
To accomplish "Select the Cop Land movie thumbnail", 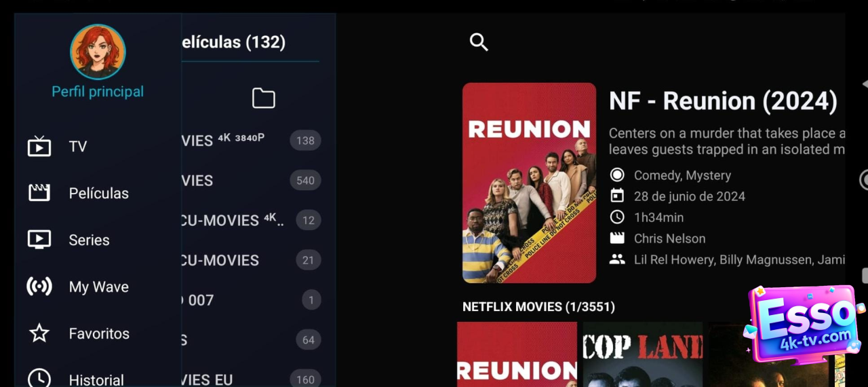I will [642, 354].
